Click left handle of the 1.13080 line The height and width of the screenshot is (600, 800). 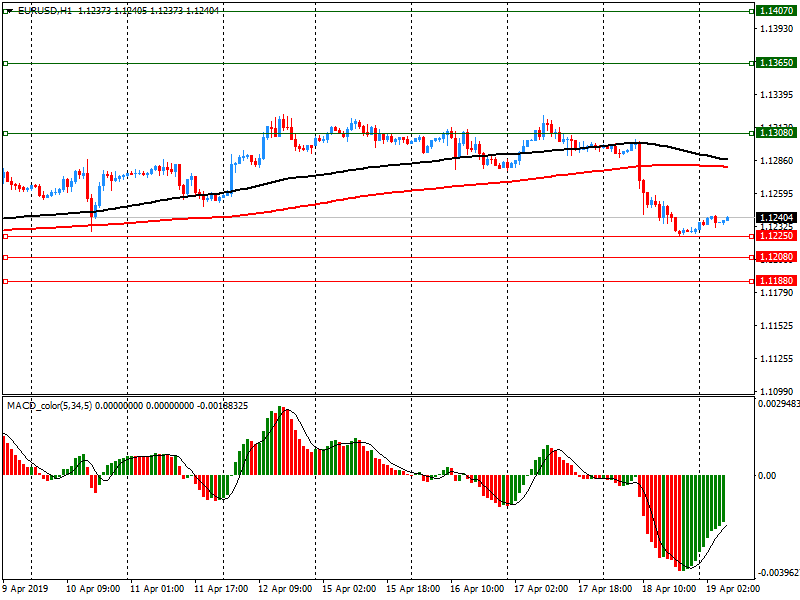6,134
